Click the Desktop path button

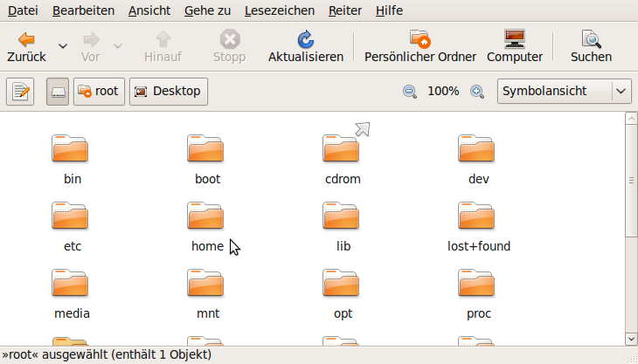point(169,92)
